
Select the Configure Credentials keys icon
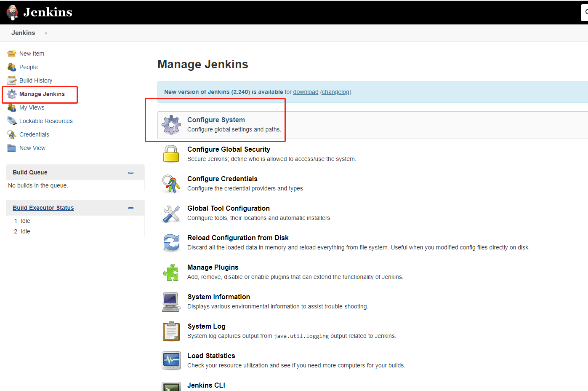click(171, 184)
